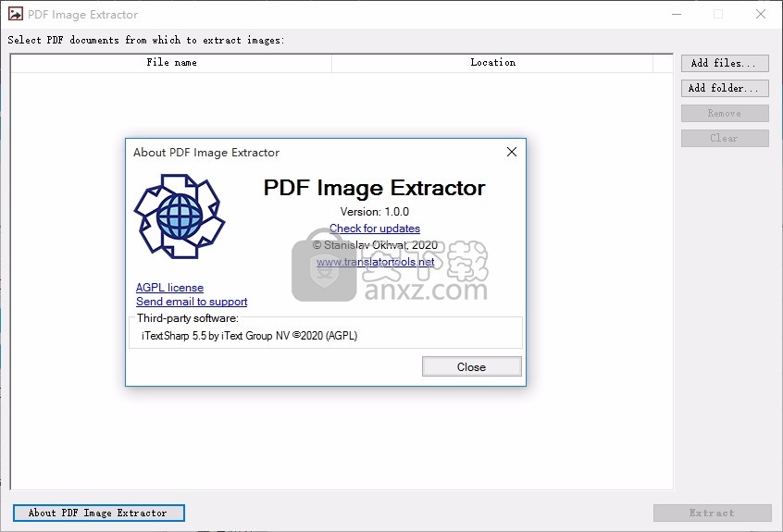Click the iTextSharp 5.5 third-party software entry

[249, 336]
